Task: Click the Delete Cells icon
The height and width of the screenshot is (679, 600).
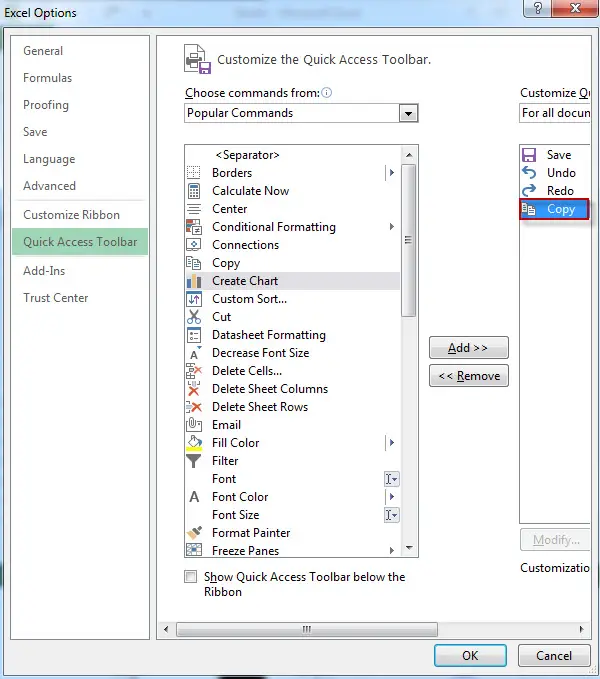Action: coord(194,371)
